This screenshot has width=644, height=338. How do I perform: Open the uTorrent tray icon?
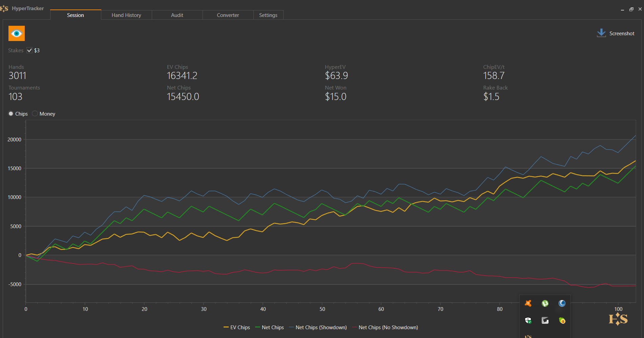click(x=545, y=303)
